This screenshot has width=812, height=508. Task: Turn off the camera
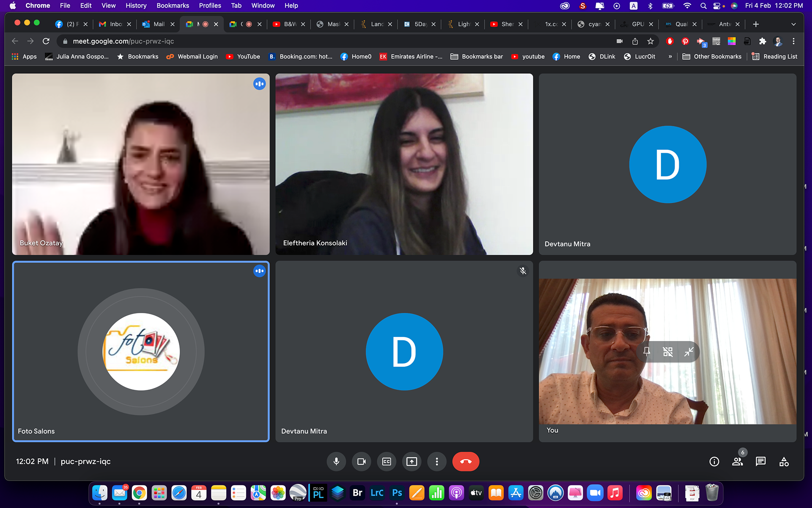pyautogui.click(x=361, y=461)
